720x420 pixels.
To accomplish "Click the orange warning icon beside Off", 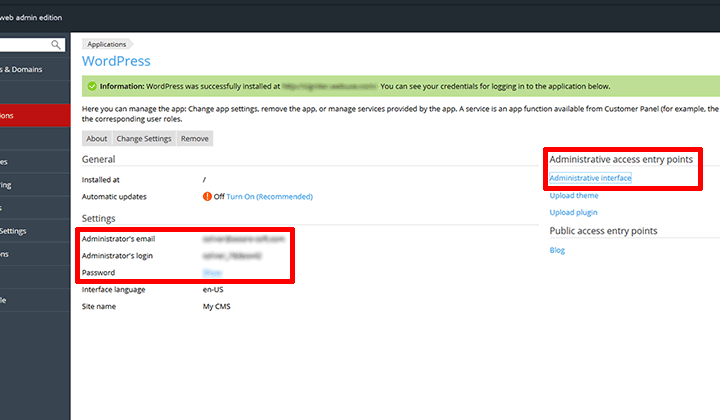I will click(207, 197).
